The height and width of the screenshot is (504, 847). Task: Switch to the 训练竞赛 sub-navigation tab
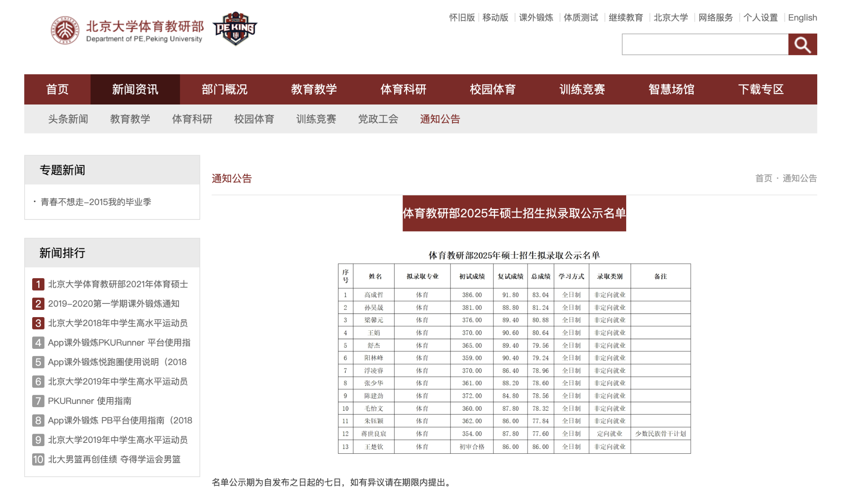click(316, 119)
